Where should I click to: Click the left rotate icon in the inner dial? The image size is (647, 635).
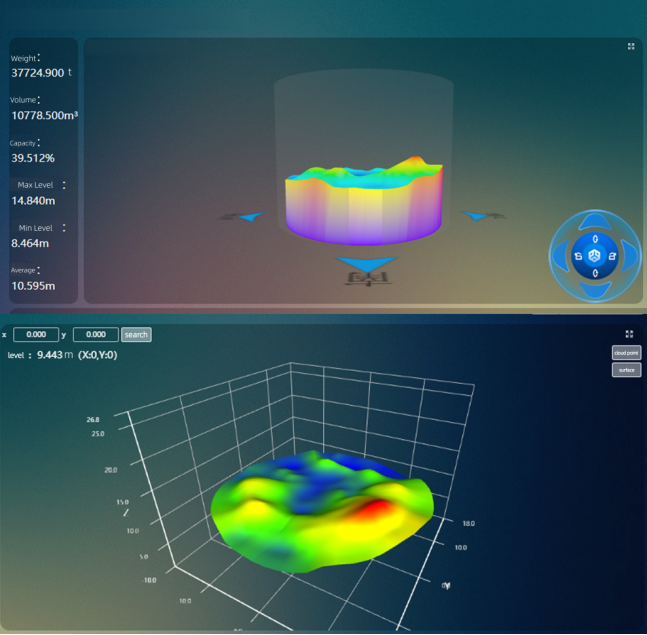[578, 256]
